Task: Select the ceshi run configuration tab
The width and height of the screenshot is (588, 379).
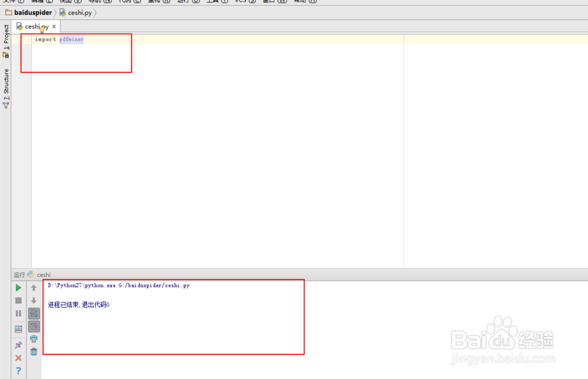Action: pyautogui.click(x=39, y=275)
